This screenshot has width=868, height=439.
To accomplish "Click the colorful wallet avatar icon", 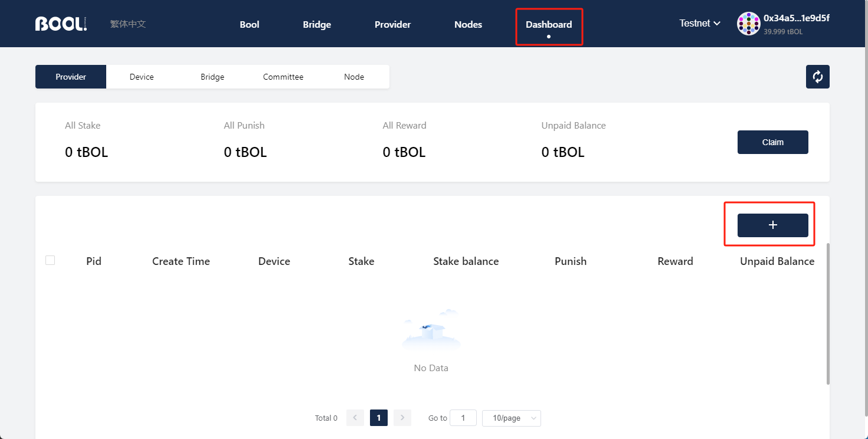I will 748,24.
